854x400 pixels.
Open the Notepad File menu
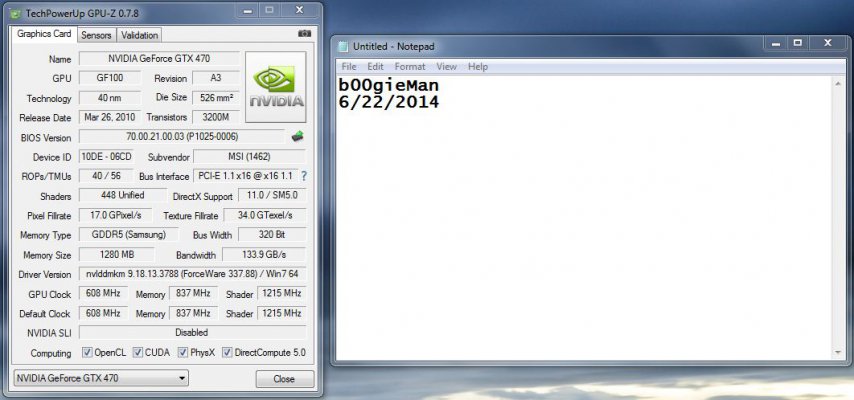point(349,66)
